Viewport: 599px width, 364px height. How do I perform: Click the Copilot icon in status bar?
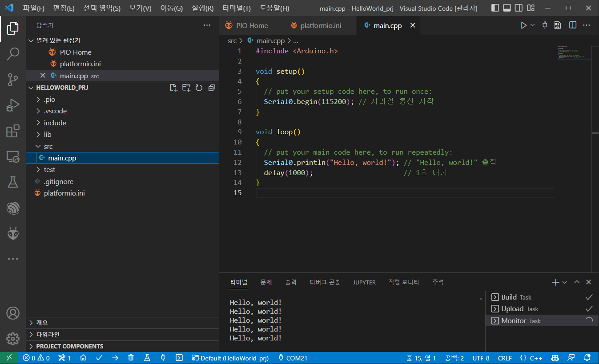coord(555,358)
